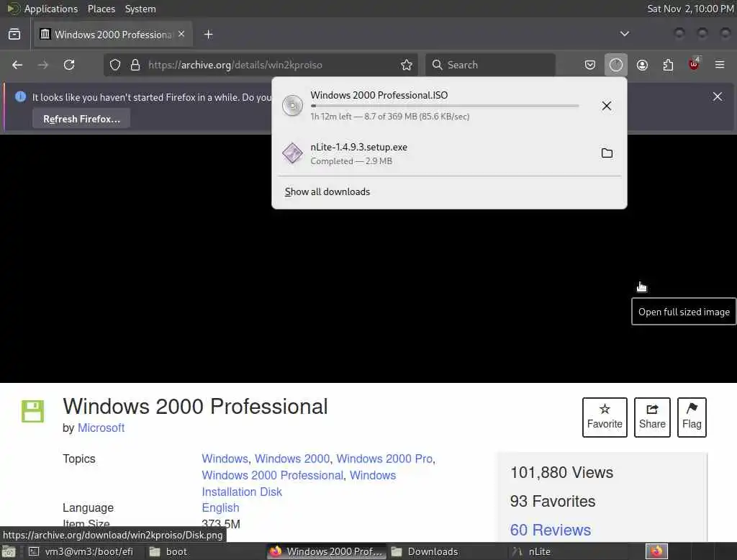Dismiss the Refresh Firefox notification bar
The image size is (737, 560).
click(718, 96)
